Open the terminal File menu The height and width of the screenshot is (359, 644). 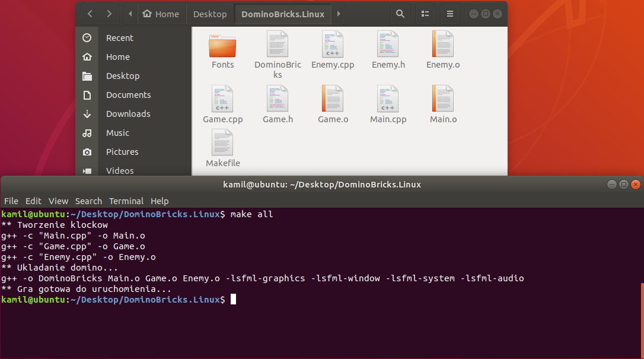(11, 201)
